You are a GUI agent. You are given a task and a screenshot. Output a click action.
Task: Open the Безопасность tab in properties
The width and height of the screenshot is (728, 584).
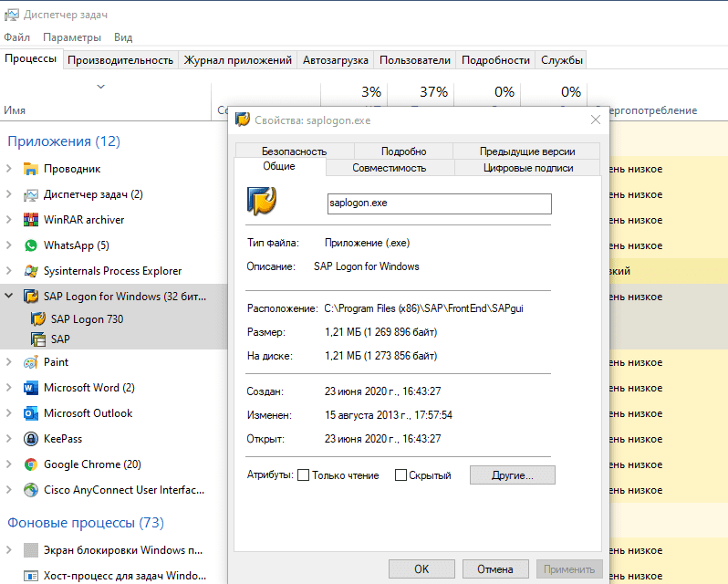point(295,151)
